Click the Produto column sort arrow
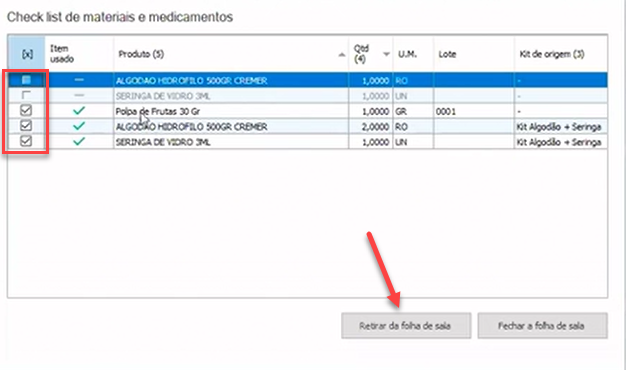Image resolution: width=626 pixels, height=370 pixels. coord(342,55)
